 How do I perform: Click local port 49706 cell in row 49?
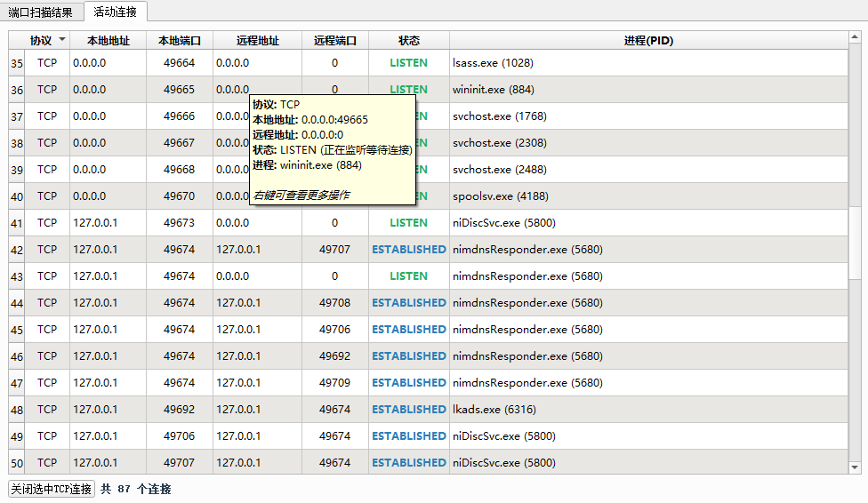[180, 436]
